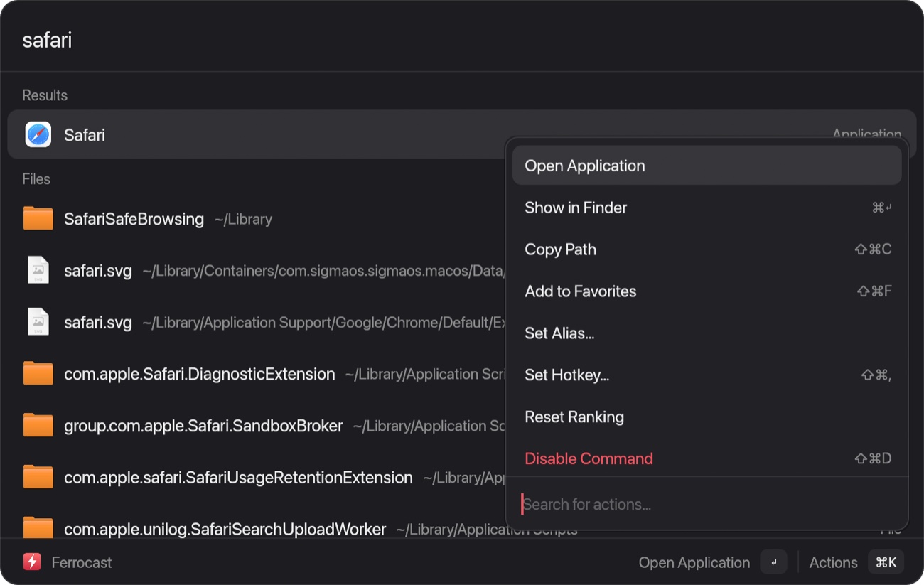
Task: Click the Safari compass app icon
Action: [x=38, y=134]
